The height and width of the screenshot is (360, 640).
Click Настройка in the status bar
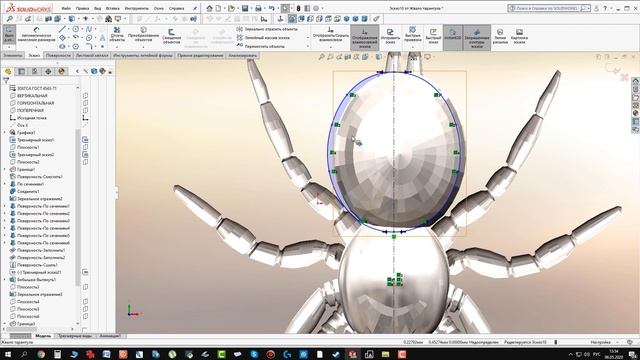[600, 342]
